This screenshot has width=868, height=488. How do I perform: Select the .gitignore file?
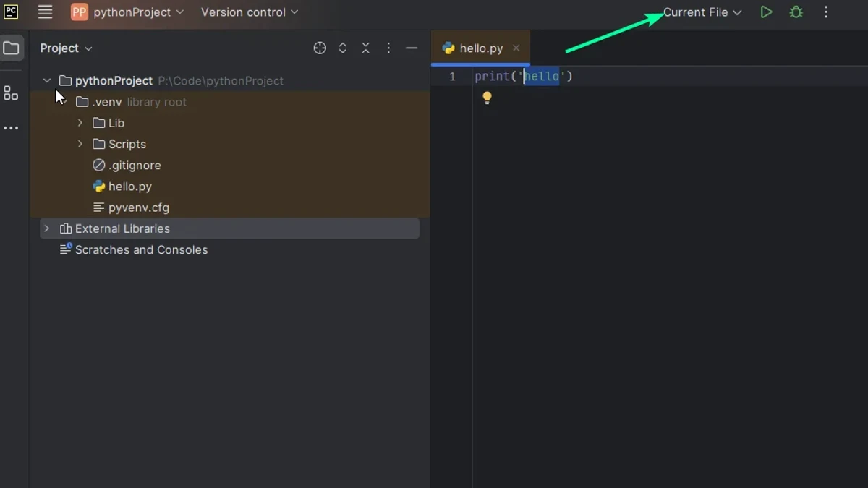pyautogui.click(x=127, y=166)
